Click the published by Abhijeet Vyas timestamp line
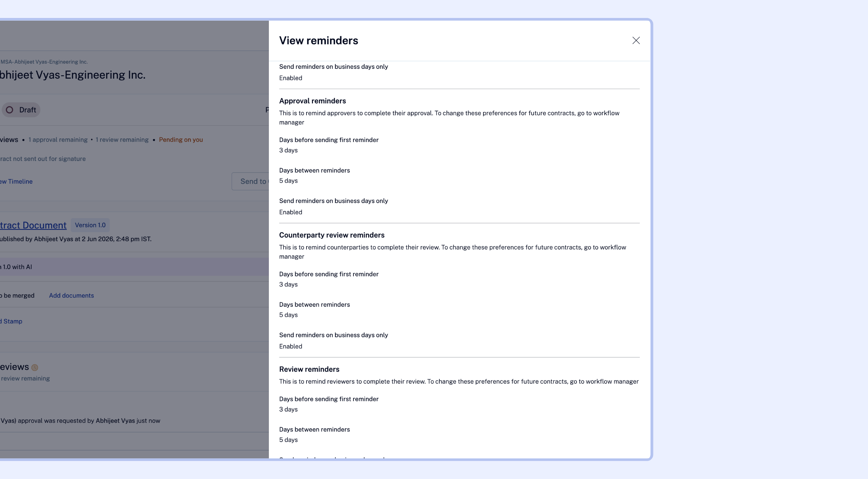 coord(76,239)
